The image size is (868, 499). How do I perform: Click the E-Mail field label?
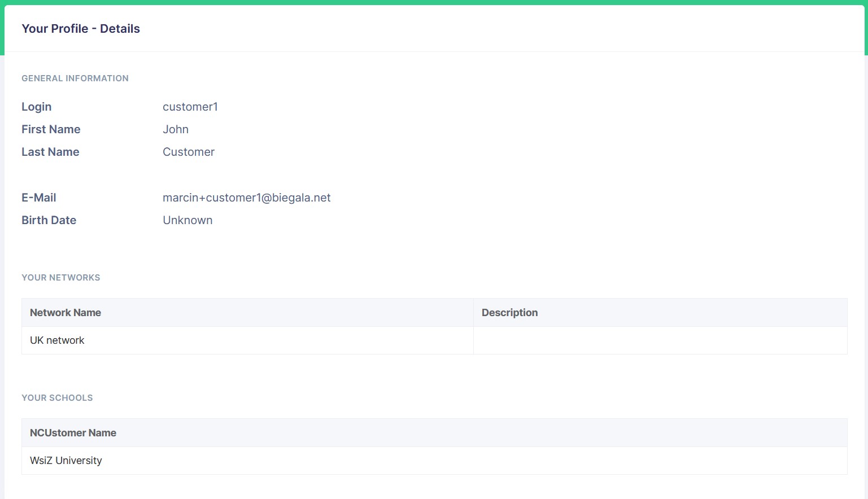point(38,198)
